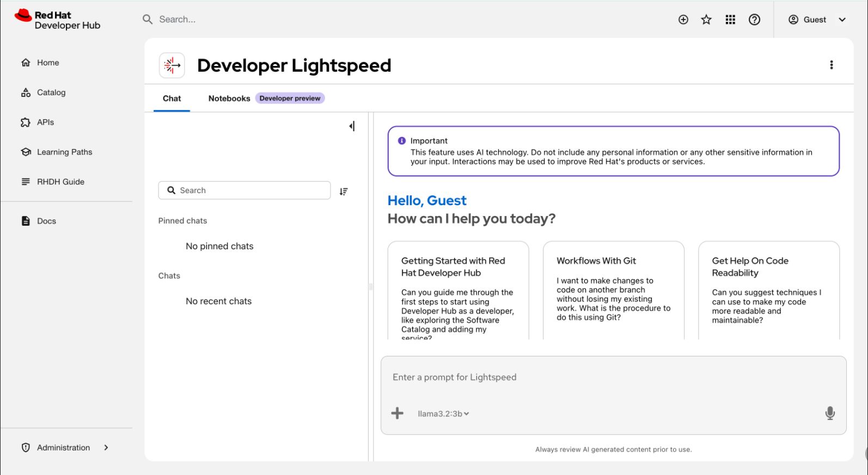Click the Pinned chats heading
The height and width of the screenshot is (475, 868).
(182, 221)
